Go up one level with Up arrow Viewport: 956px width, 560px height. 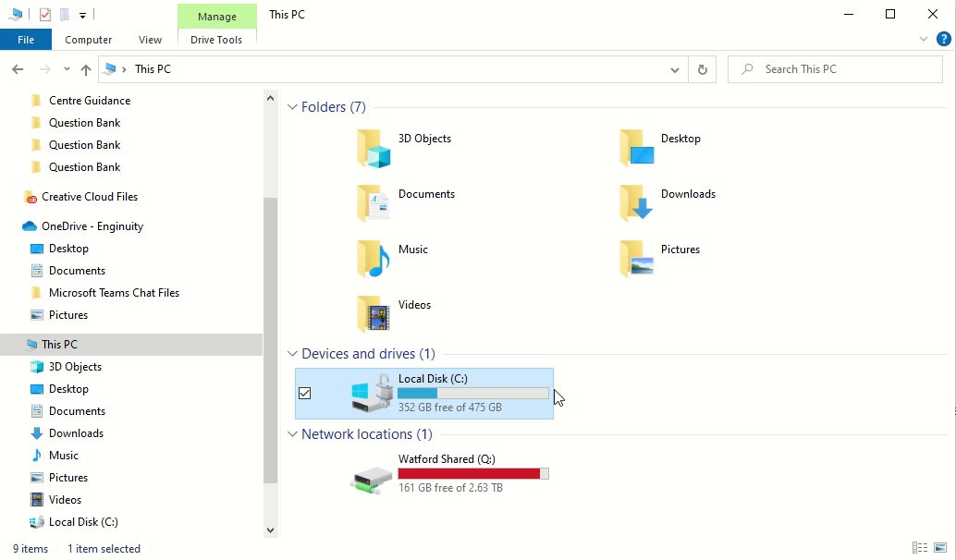click(x=86, y=69)
